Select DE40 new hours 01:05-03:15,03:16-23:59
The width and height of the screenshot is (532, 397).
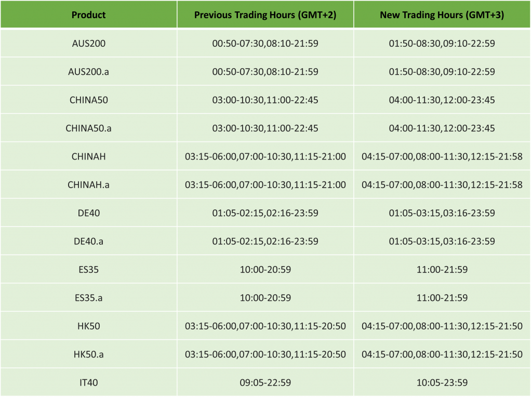442,213
